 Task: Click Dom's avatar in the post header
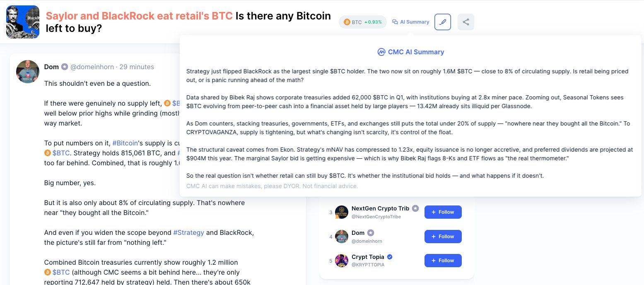pos(27,71)
